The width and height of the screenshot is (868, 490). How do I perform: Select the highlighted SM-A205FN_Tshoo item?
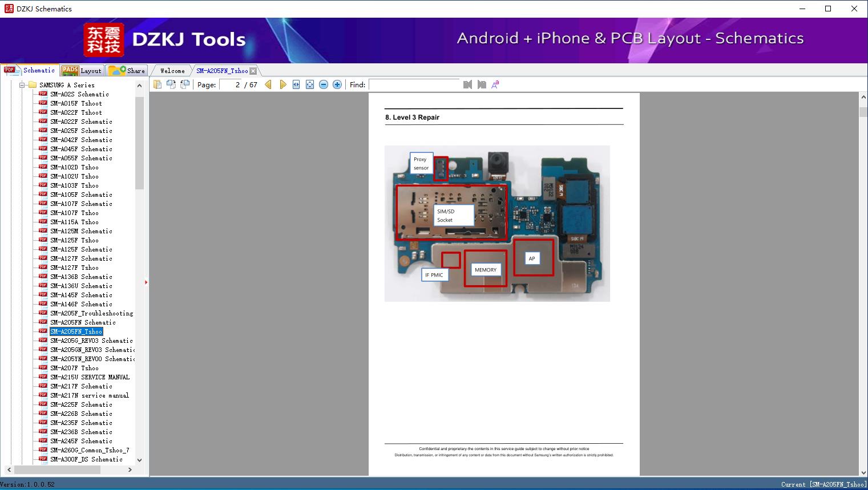(x=76, y=331)
